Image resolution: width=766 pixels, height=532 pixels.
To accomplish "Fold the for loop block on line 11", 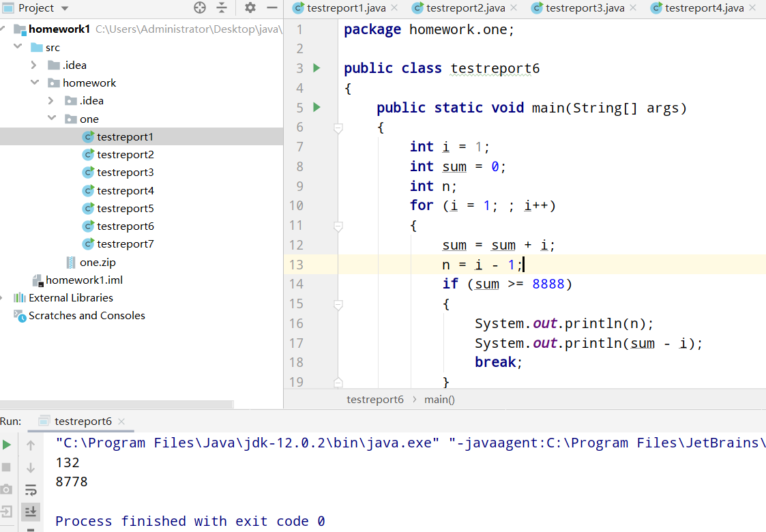I will (338, 226).
